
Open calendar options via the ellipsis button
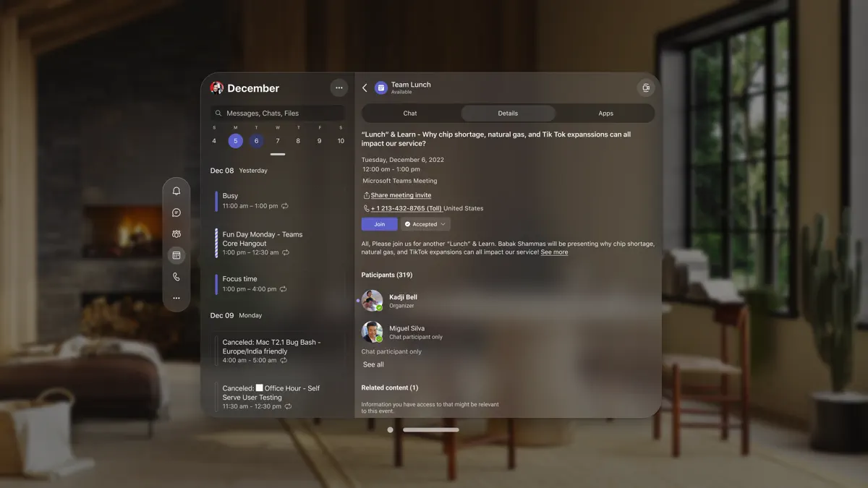tap(339, 87)
